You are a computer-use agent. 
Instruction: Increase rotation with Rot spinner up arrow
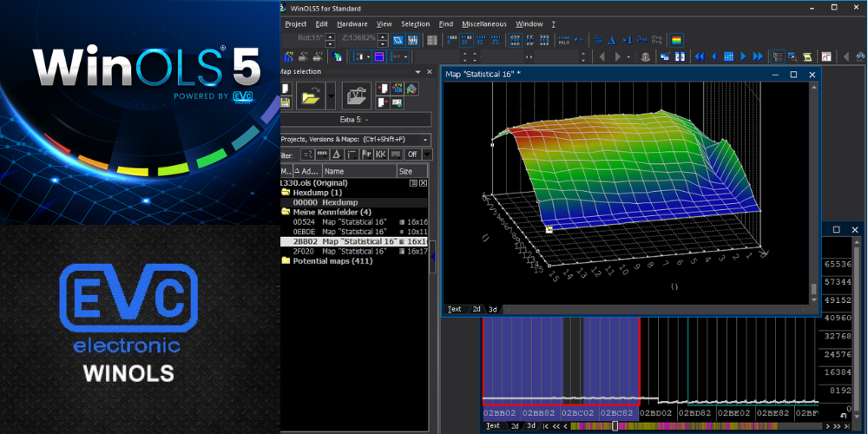pos(330,37)
